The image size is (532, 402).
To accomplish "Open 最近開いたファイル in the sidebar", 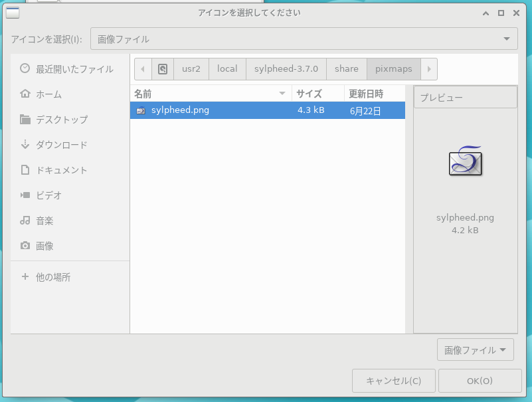I will (70, 69).
